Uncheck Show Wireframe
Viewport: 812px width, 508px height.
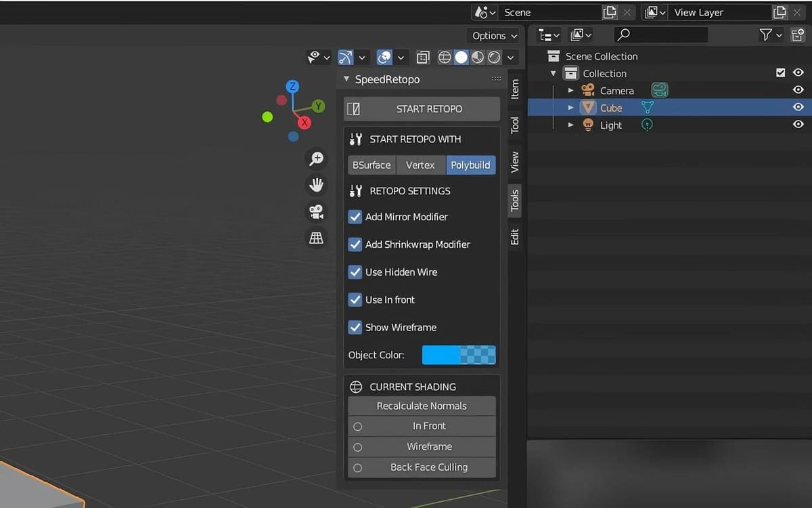coord(355,327)
